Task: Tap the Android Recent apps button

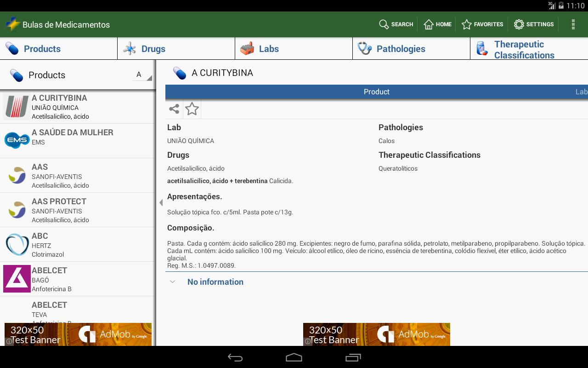Action: tap(353, 357)
